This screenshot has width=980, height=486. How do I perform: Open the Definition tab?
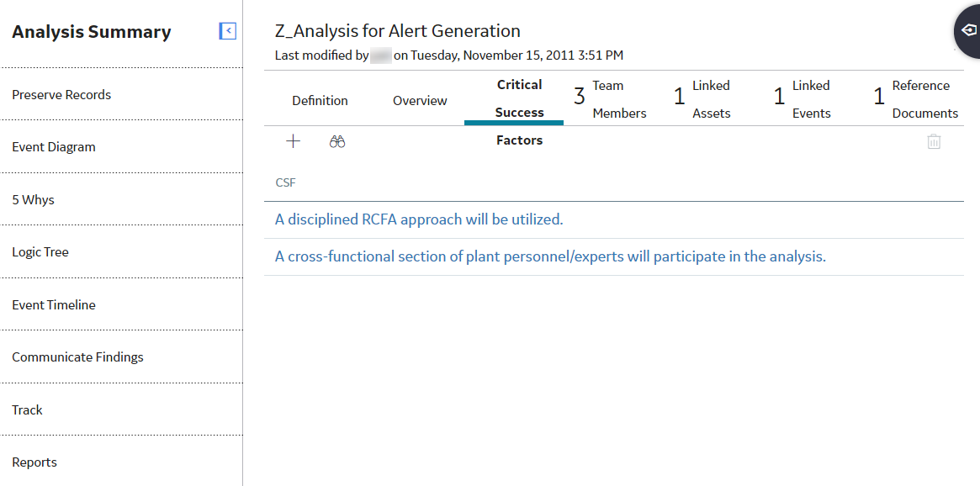tap(320, 101)
